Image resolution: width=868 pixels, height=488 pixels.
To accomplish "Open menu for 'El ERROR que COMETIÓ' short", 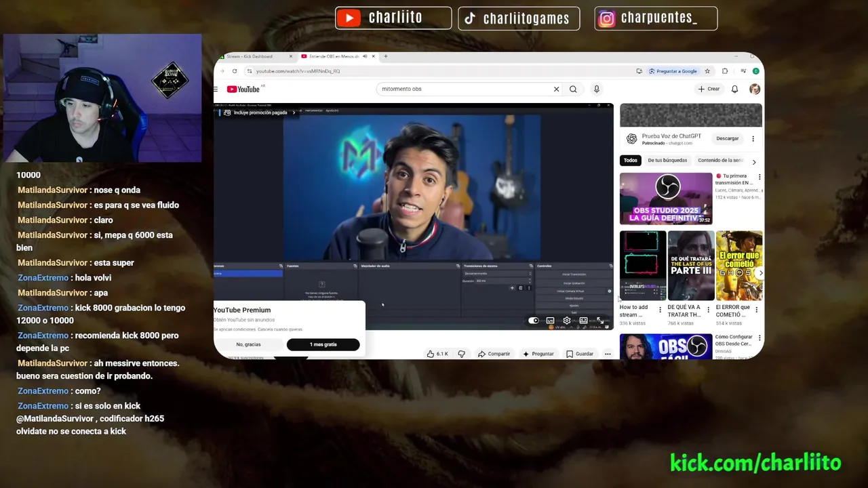I will pyautogui.click(x=757, y=310).
